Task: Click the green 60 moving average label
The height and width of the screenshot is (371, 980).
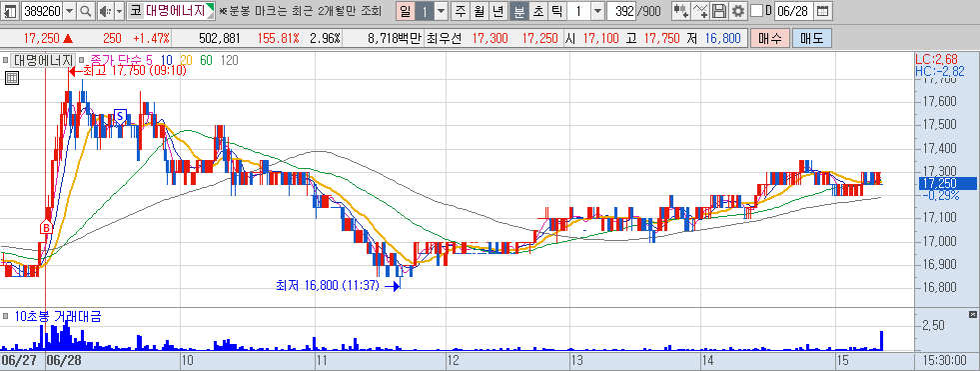Action: (x=206, y=61)
